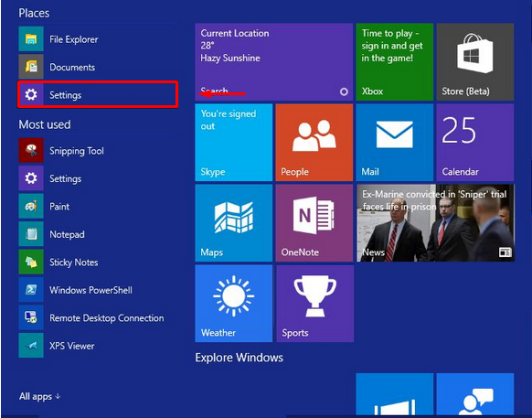Click the Remote Desktop Connection icon

pyautogui.click(x=31, y=317)
